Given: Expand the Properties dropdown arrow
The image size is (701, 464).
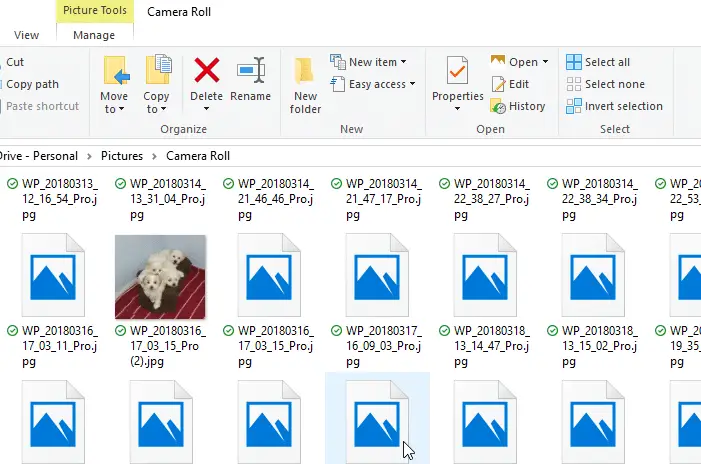Looking at the screenshot, I should pos(457,109).
